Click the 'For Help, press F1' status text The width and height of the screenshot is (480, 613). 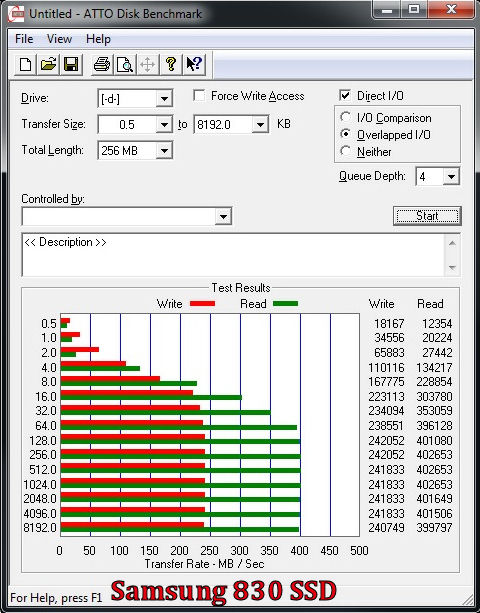56,598
